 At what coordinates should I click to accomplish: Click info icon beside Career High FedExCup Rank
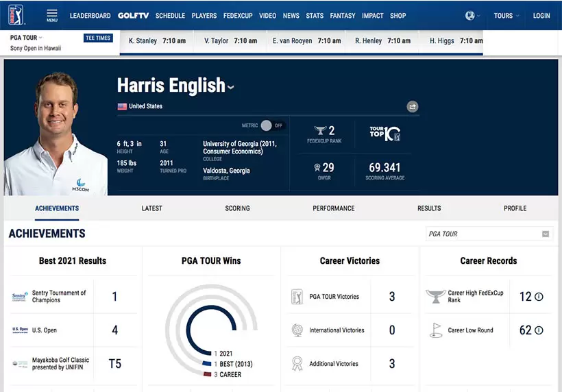539,297
